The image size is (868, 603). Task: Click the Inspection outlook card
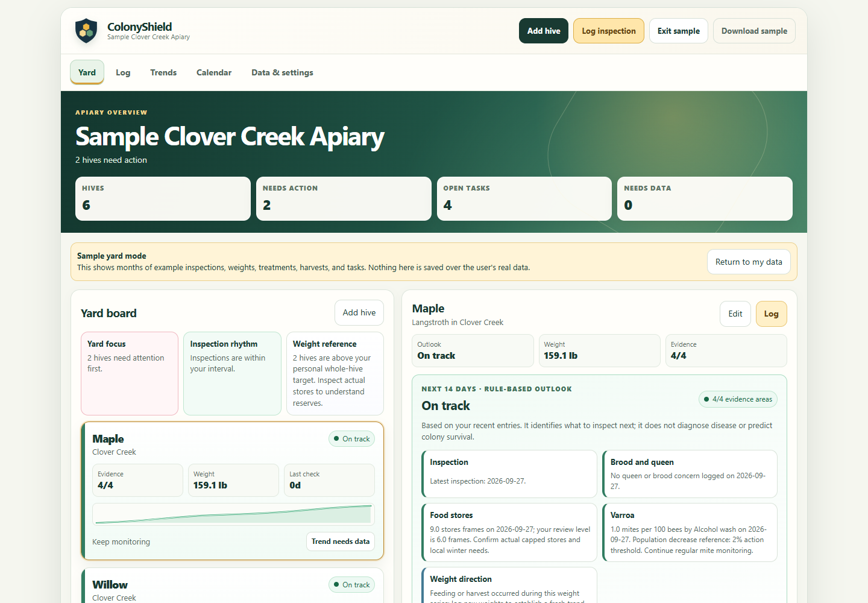pyautogui.click(x=509, y=474)
